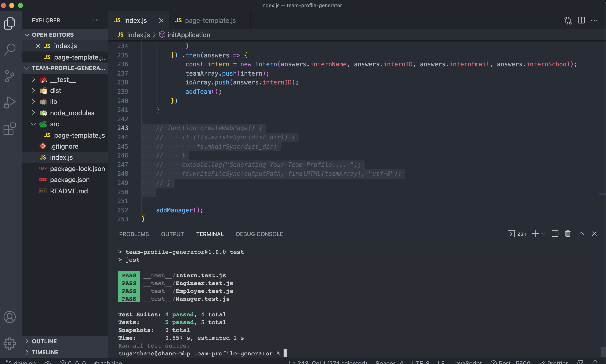Click the develop git branch in status bar
Screen dimensions: 606x364
[21, 362]
